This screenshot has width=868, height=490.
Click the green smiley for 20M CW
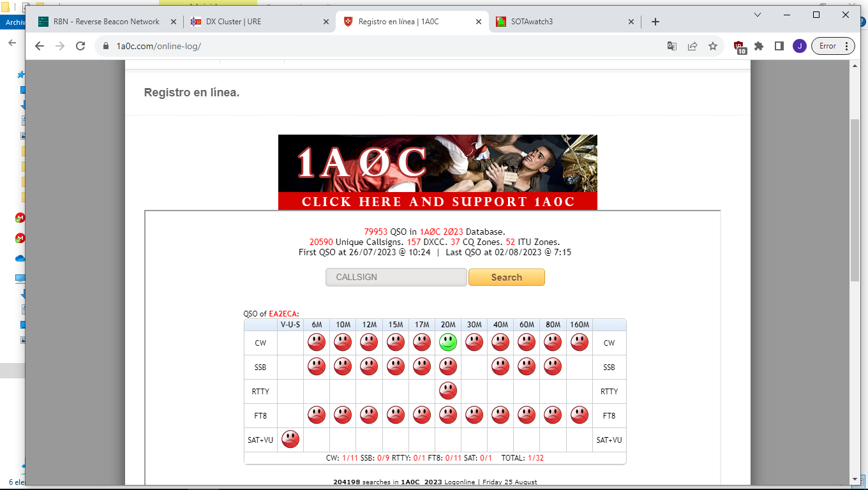pos(448,343)
